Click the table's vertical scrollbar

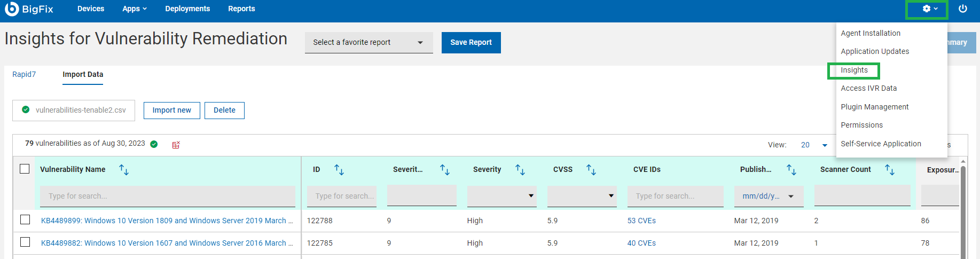click(x=963, y=214)
